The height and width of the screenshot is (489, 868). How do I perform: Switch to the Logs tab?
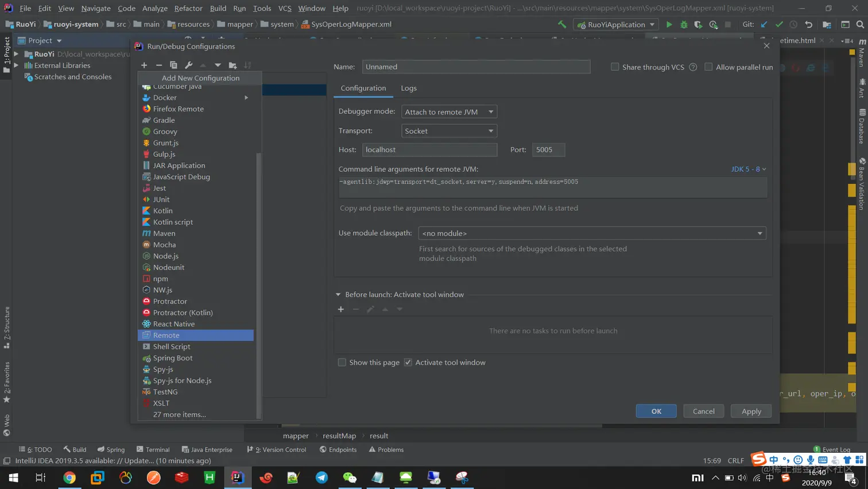tap(409, 88)
